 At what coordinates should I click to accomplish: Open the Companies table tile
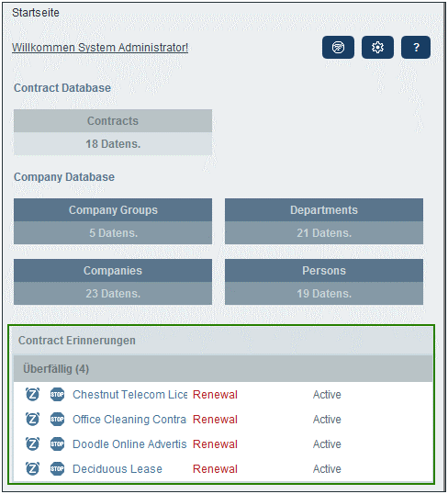coord(113,282)
